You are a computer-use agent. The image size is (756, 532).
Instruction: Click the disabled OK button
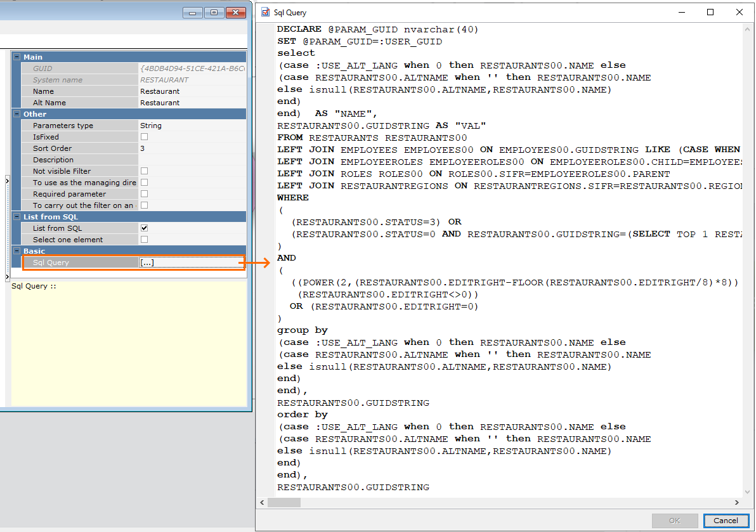pyautogui.click(x=675, y=521)
